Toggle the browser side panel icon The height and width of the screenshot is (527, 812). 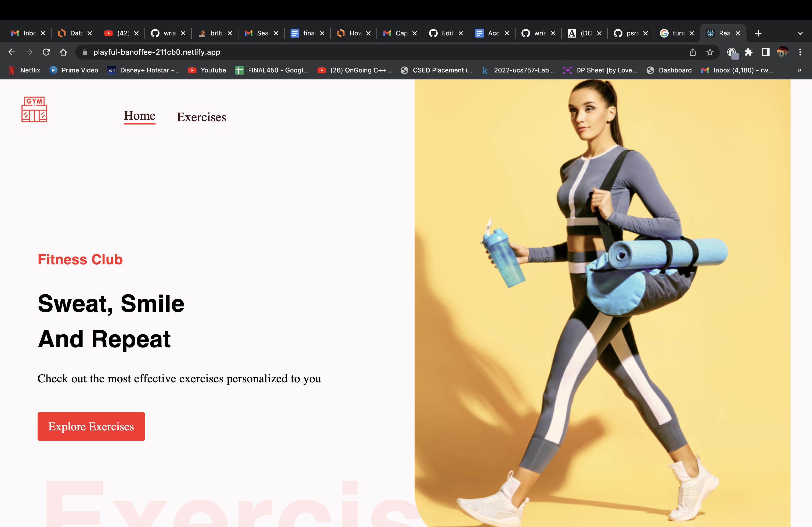(766, 52)
